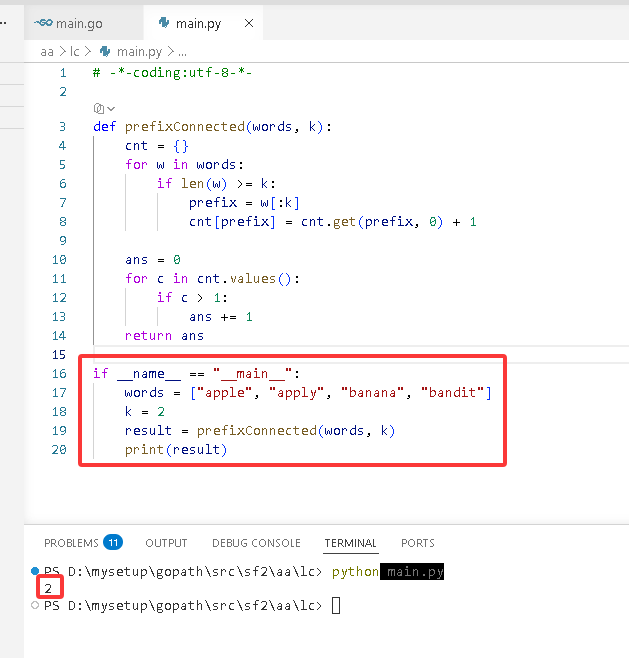Switch to the main.go editor tab
The height and width of the screenshot is (658, 629).
pyautogui.click(x=79, y=24)
